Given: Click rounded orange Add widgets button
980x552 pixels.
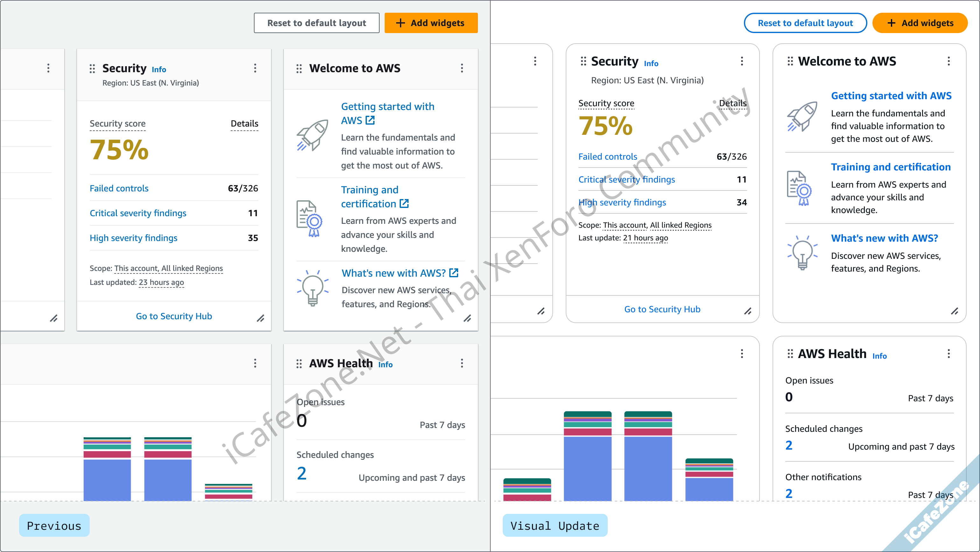Looking at the screenshot, I should (920, 23).
